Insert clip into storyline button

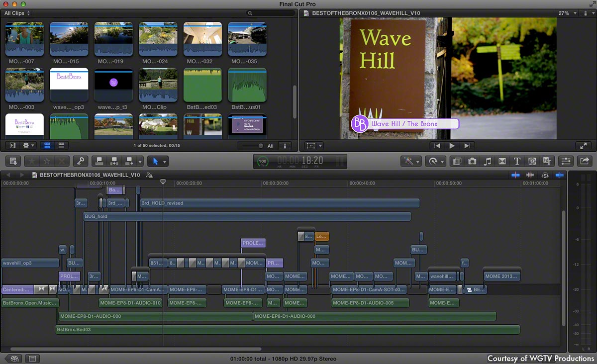pyautogui.click(x=114, y=161)
